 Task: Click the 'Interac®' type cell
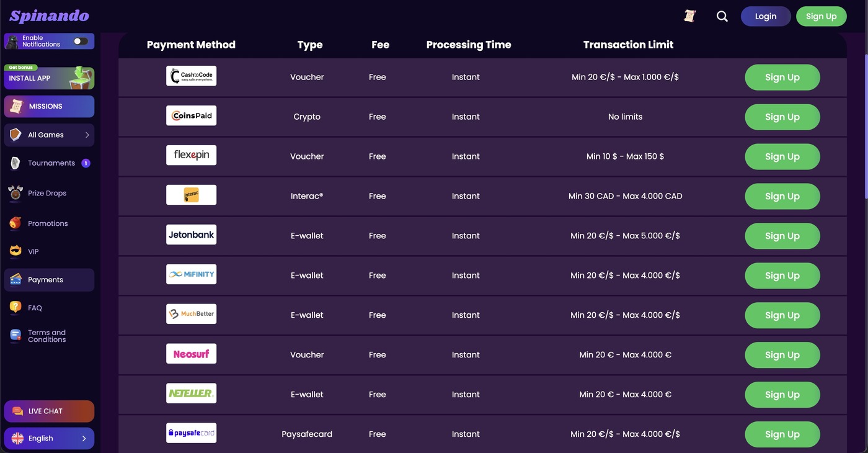coord(307,196)
